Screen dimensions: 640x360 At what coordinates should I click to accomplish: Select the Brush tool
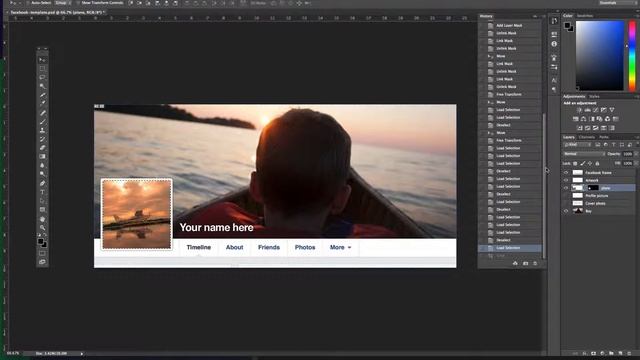[x=42, y=121]
